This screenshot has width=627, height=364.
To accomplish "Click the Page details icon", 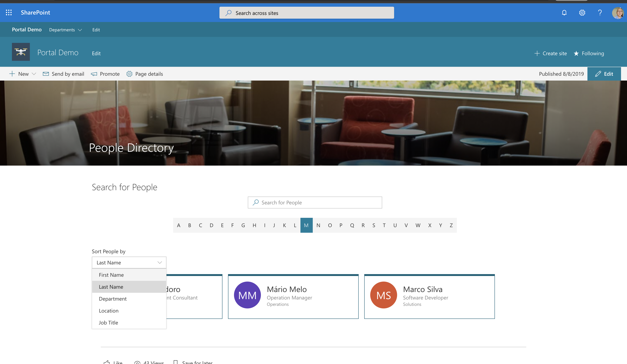I will [x=130, y=73].
